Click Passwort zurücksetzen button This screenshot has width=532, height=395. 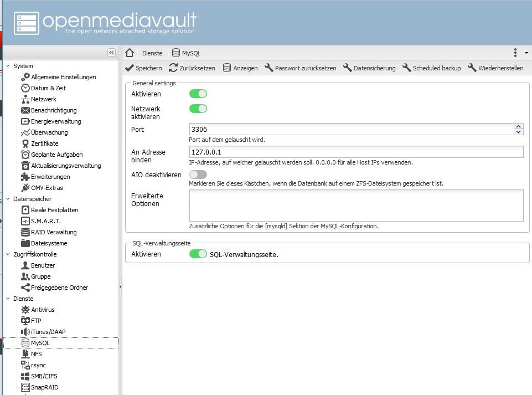[300, 68]
